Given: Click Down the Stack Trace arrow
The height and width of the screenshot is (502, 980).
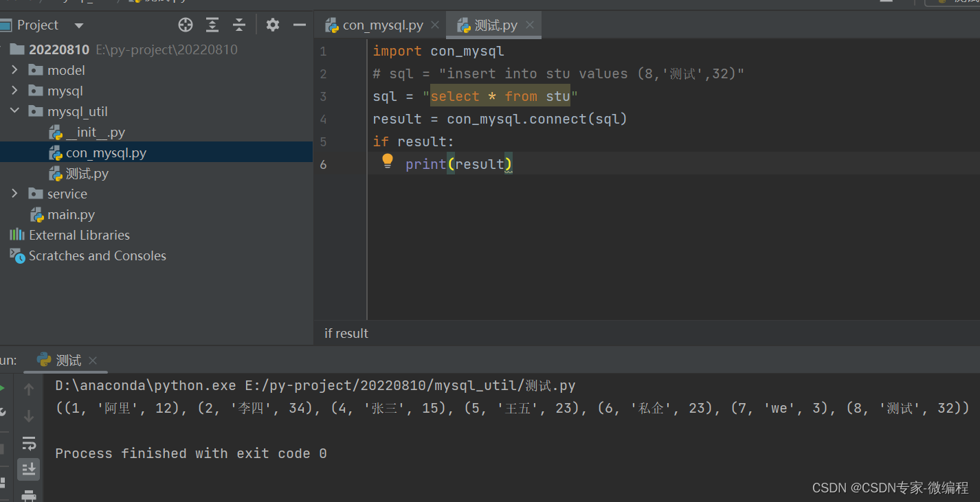Looking at the screenshot, I should coord(29,415).
